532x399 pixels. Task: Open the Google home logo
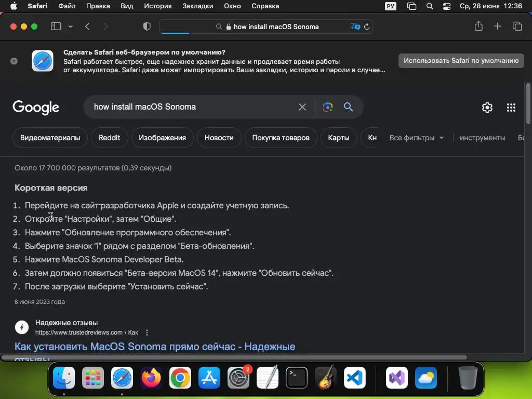(36, 108)
